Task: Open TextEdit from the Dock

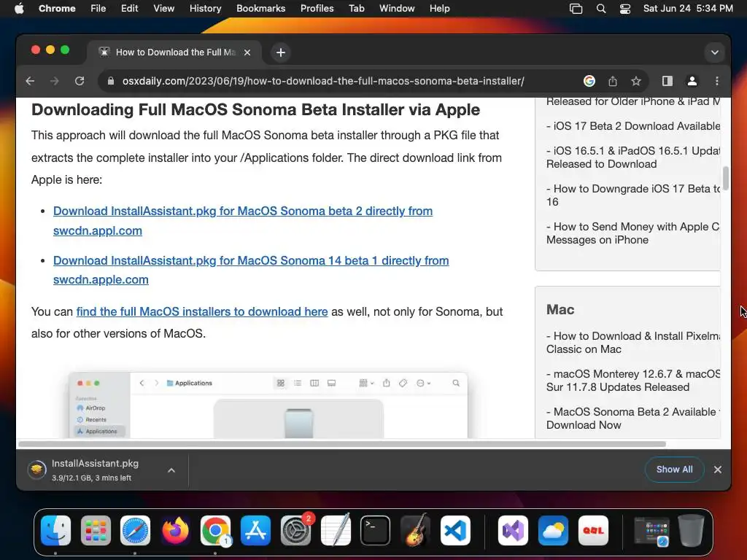Action: (x=336, y=530)
